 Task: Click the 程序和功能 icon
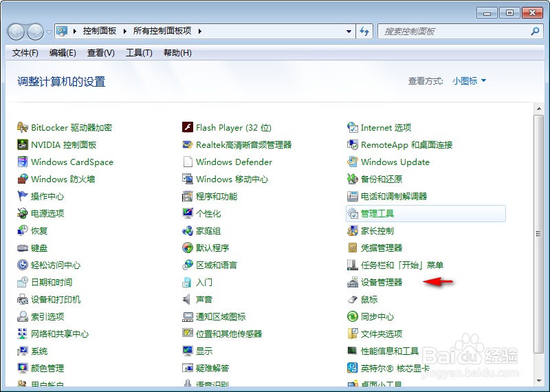point(188,196)
